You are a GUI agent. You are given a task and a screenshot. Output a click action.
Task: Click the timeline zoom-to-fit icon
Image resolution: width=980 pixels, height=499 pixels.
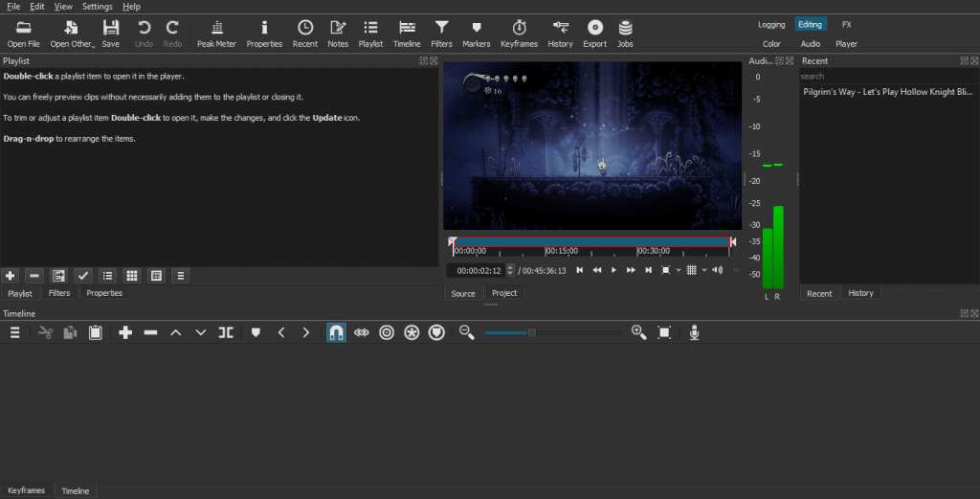664,332
